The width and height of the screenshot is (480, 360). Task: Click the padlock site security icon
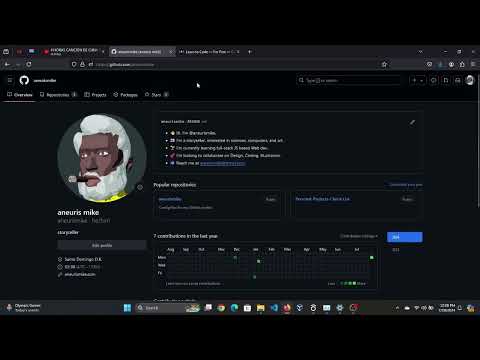point(82,64)
